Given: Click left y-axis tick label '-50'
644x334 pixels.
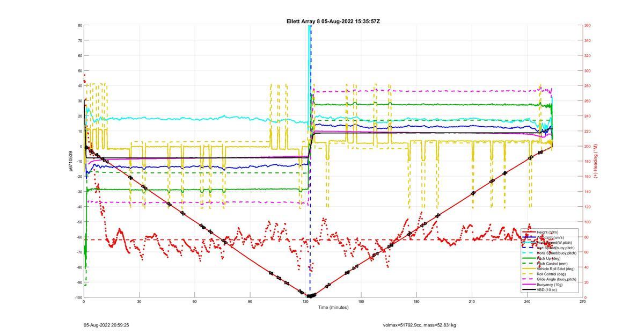Looking at the screenshot, I should tap(79, 222).
